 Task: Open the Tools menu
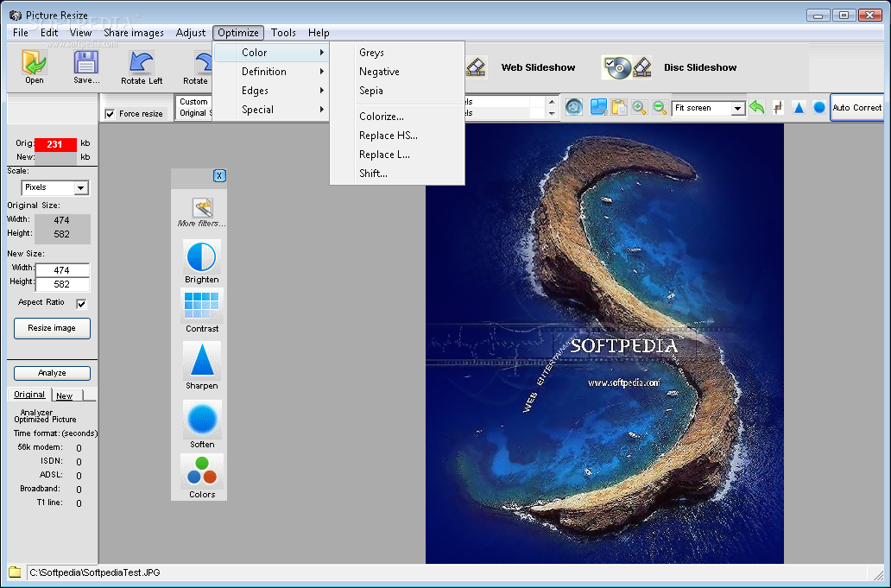(283, 33)
